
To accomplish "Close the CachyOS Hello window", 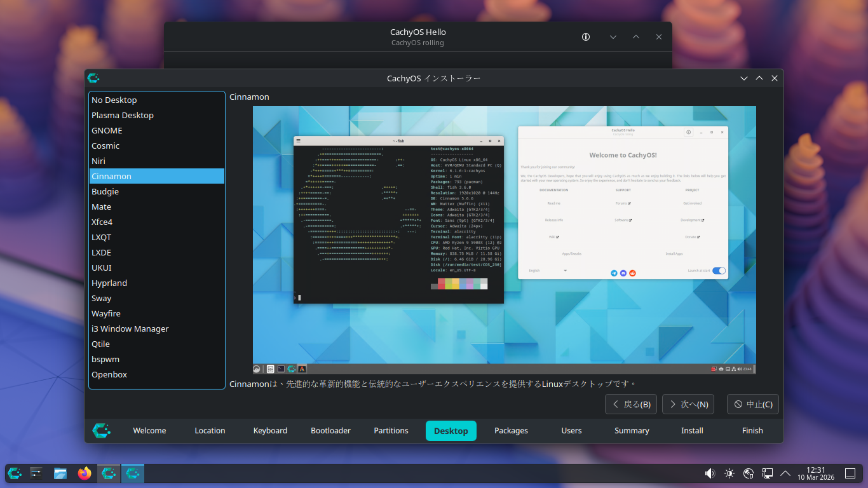I will pyautogui.click(x=659, y=37).
